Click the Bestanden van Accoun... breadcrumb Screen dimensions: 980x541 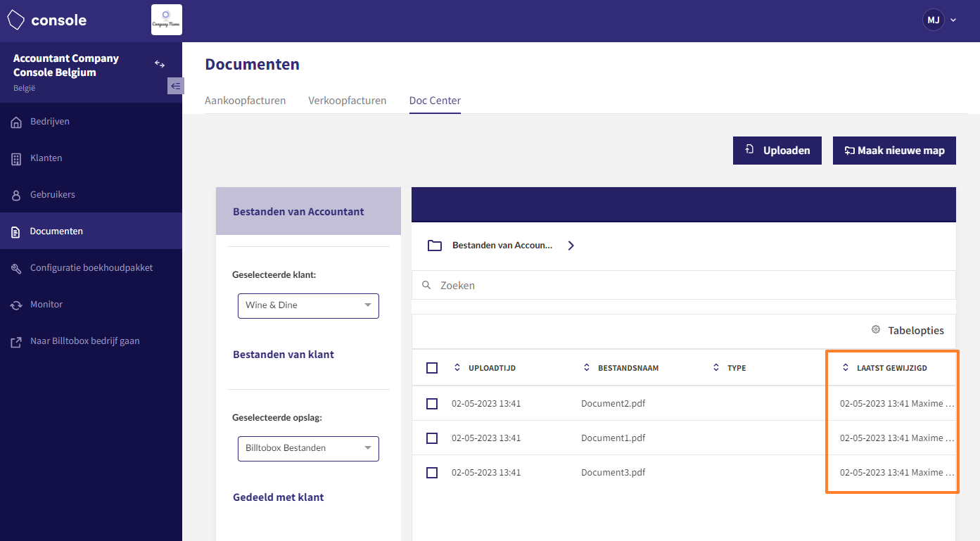click(502, 246)
